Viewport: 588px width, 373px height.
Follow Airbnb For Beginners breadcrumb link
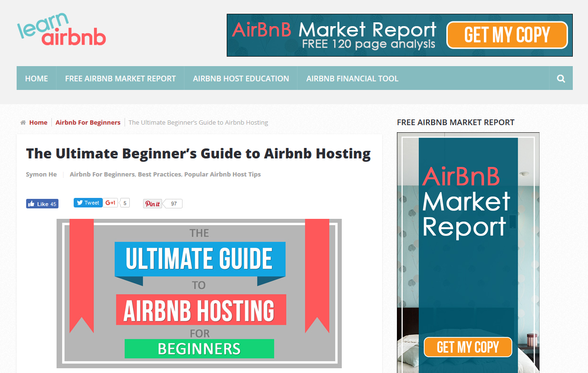point(88,123)
